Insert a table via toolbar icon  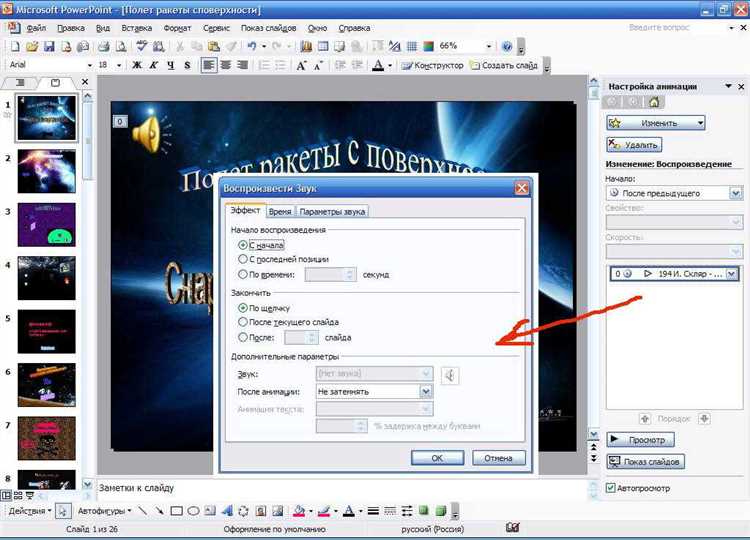323,46
